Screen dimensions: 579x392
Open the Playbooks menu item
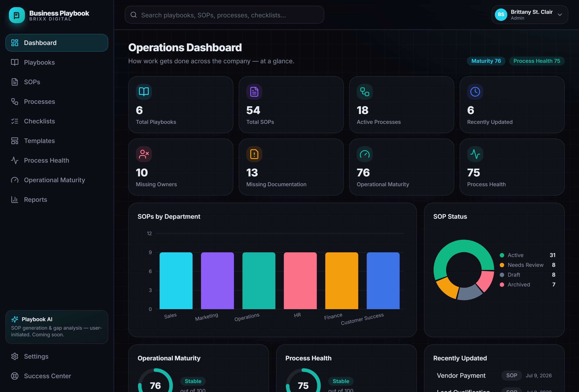pos(57,62)
